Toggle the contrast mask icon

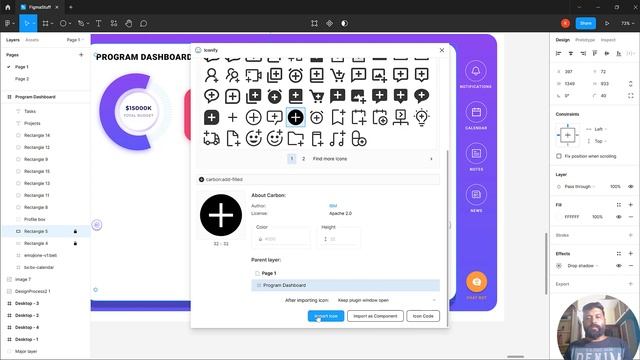pos(344,23)
